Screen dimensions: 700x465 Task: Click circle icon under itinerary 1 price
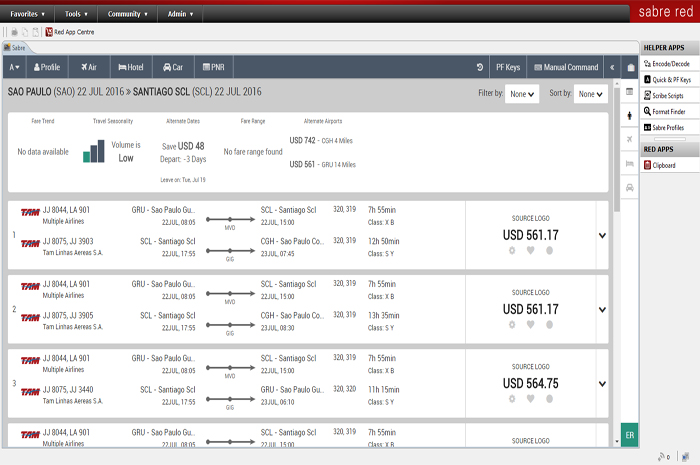click(x=550, y=250)
